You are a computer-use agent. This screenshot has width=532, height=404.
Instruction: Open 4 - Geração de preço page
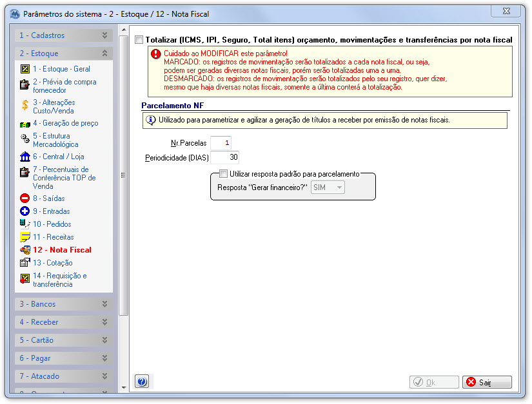click(66, 123)
